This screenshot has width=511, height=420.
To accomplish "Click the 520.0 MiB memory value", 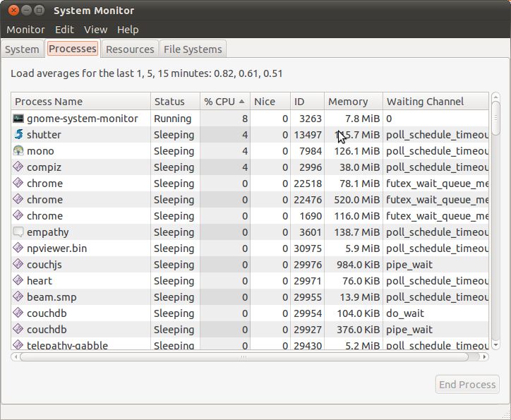I will point(357,200).
